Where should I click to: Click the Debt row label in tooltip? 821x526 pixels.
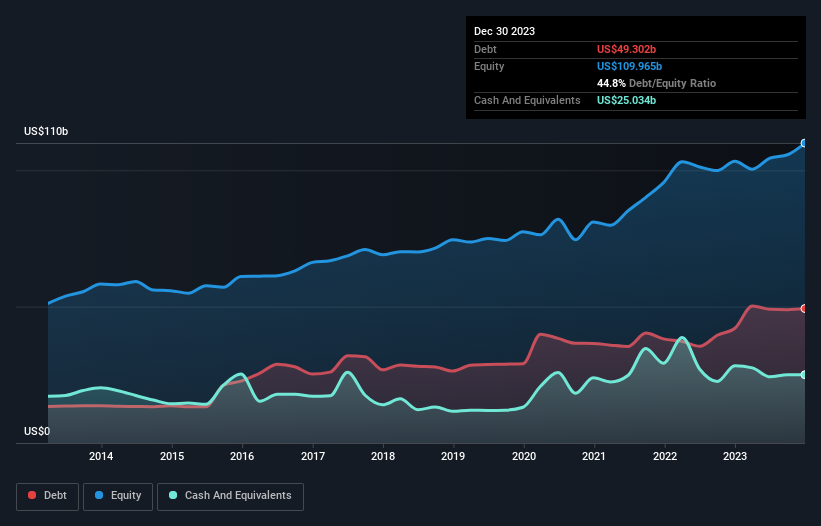pos(485,49)
